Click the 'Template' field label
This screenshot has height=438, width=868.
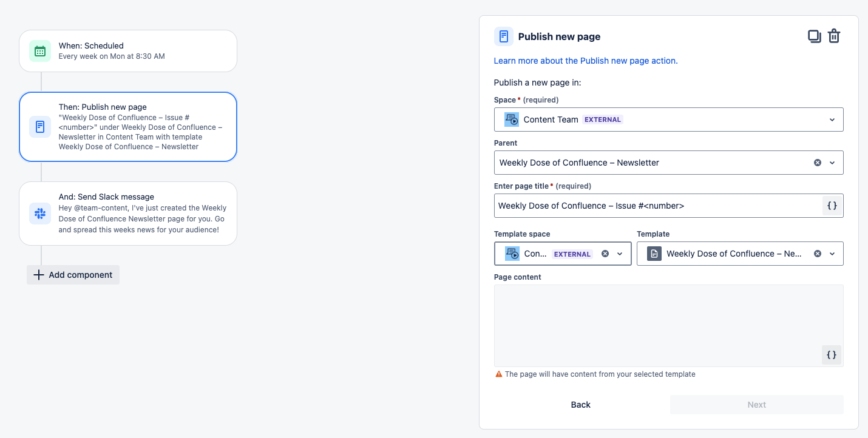(x=653, y=234)
